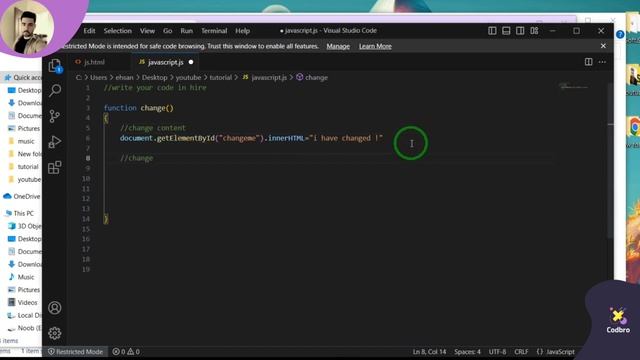Open the Go menu

(167, 31)
